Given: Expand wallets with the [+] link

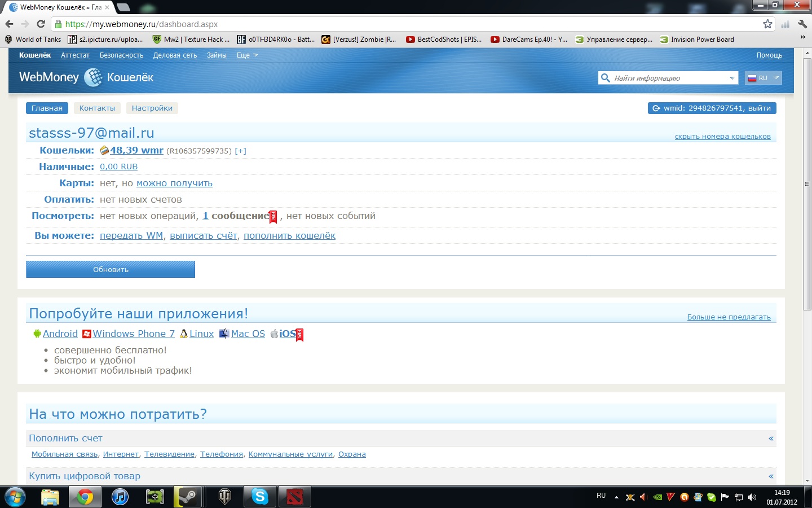Looking at the screenshot, I should 240,151.
